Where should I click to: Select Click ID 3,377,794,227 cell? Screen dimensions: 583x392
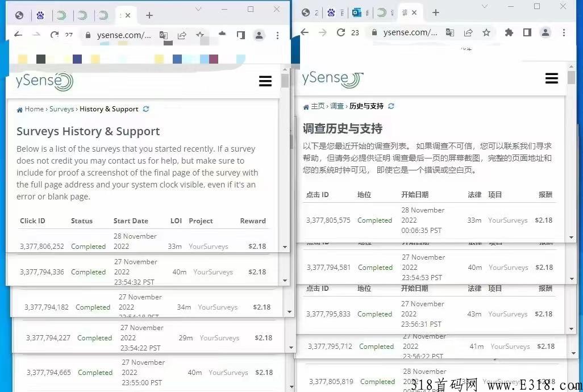48,338
